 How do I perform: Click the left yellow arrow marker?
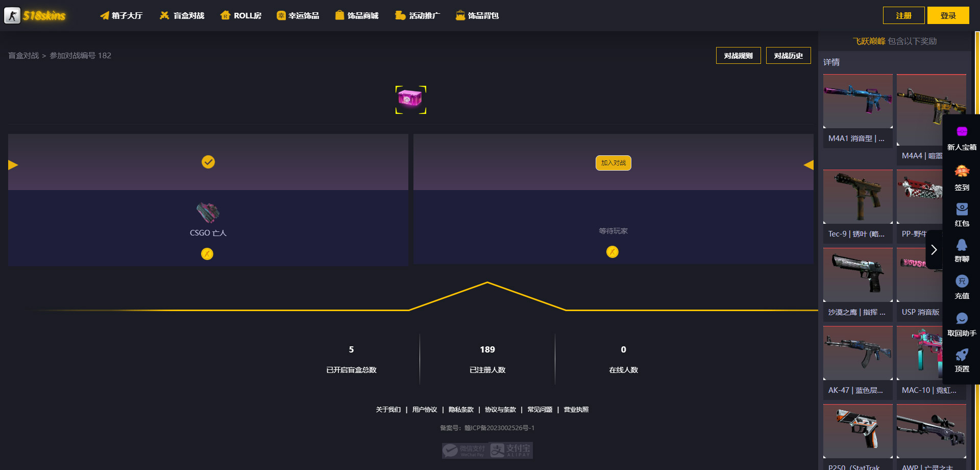coord(13,165)
